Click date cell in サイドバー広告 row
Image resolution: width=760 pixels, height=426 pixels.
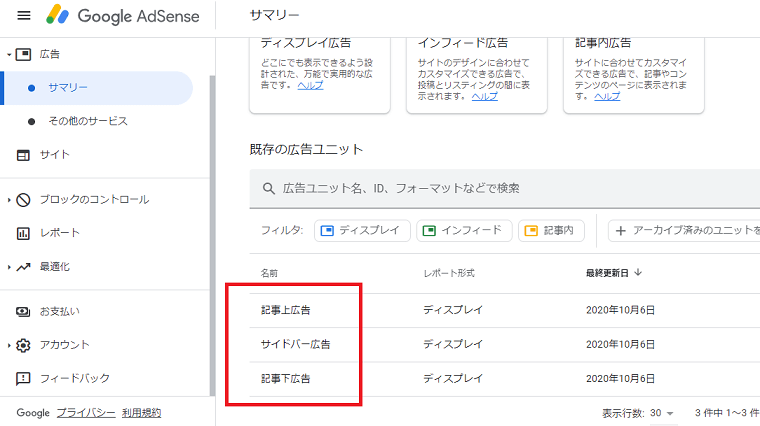click(620, 344)
